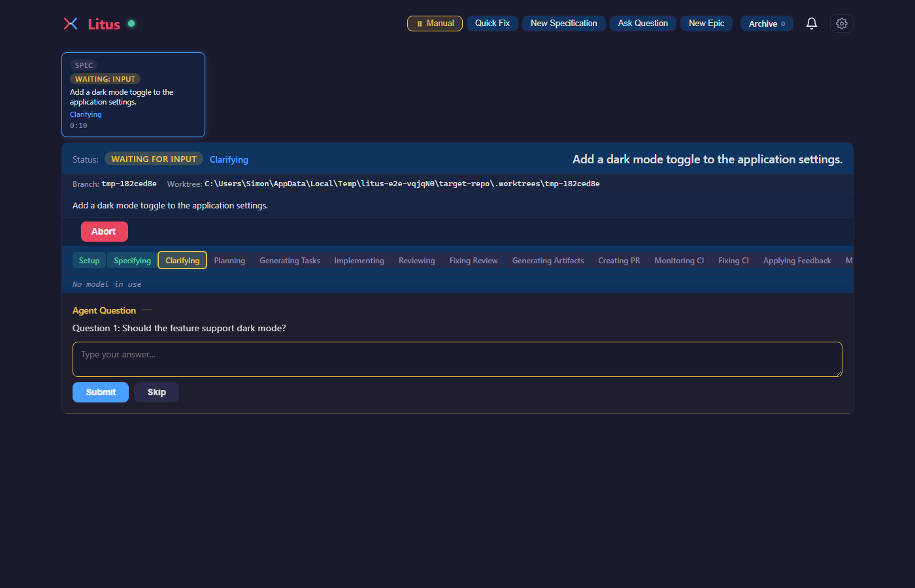
Task: Select the Applying Feedback stage tab
Action: (x=797, y=260)
